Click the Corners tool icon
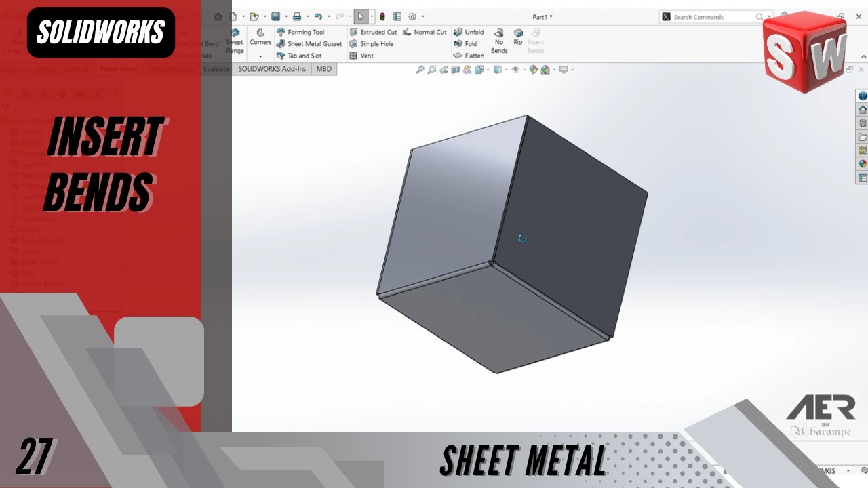Screen dimensions: 868x488 click(x=260, y=33)
